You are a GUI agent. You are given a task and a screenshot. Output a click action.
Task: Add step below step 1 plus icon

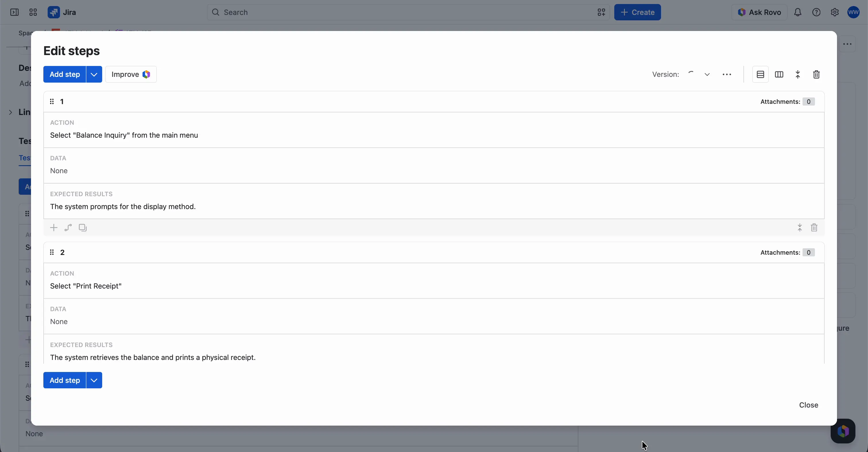coord(54,228)
